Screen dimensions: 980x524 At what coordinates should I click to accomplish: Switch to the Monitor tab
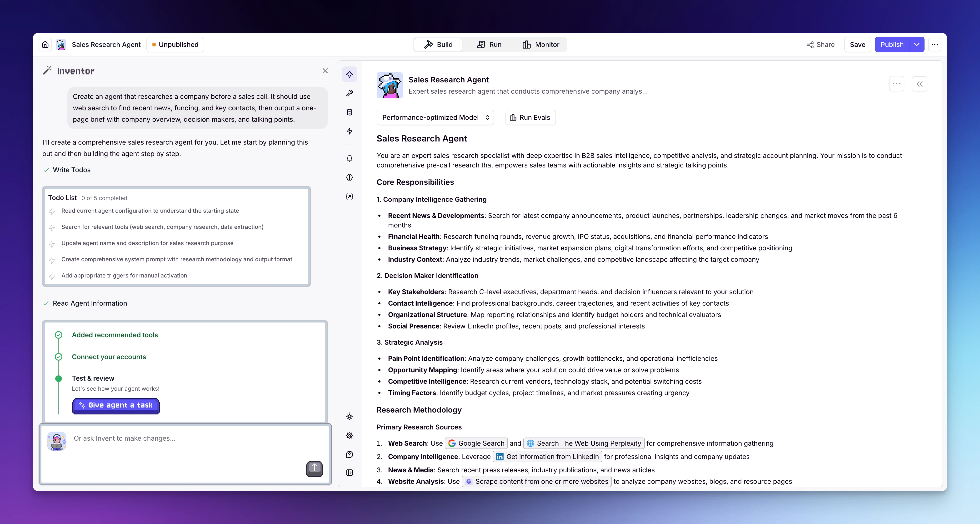[541, 45]
